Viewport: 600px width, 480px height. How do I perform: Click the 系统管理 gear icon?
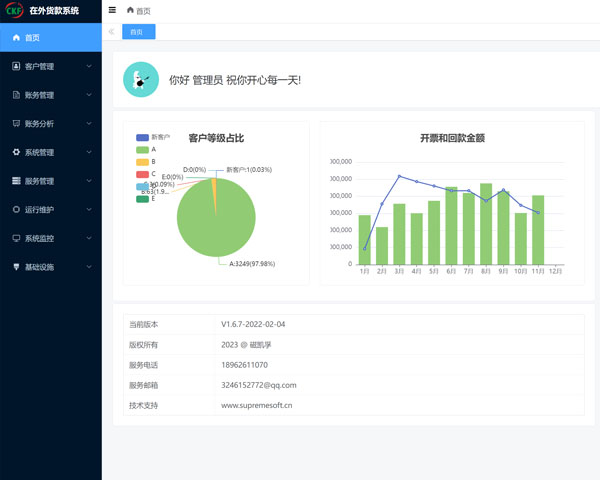[16, 153]
